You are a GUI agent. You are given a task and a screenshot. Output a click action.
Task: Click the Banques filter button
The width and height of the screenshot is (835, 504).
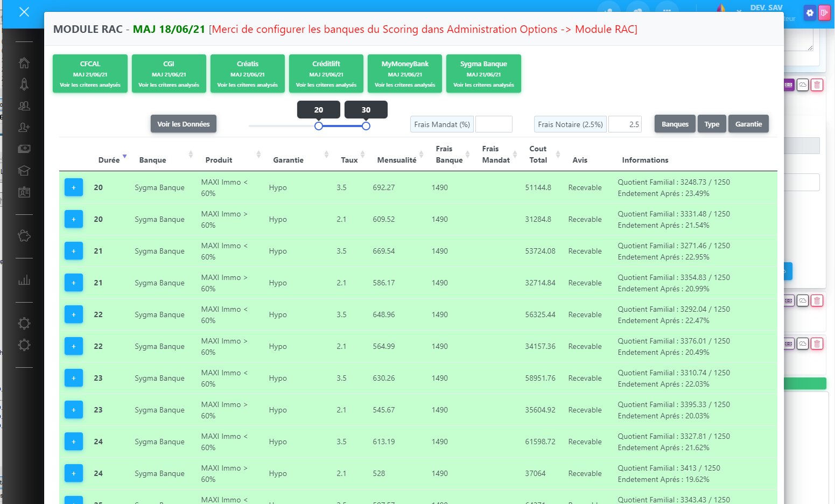(x=675, y=124)
